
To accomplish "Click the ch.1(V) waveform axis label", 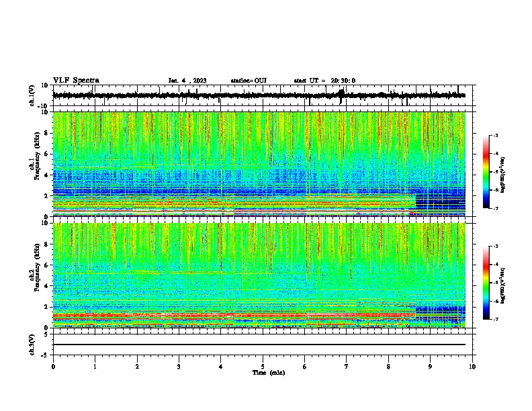I will tap(32, 95).
